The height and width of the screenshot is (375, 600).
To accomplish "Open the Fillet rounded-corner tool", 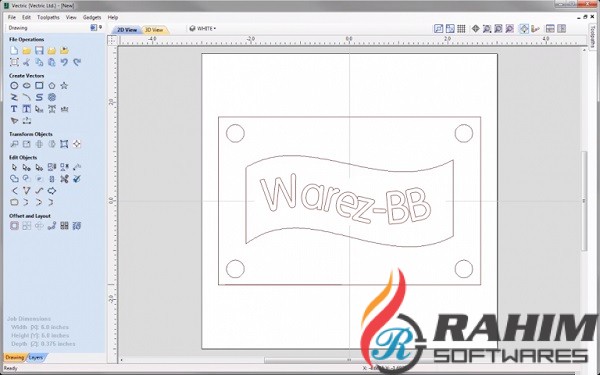I will click(x=14, y=202).
